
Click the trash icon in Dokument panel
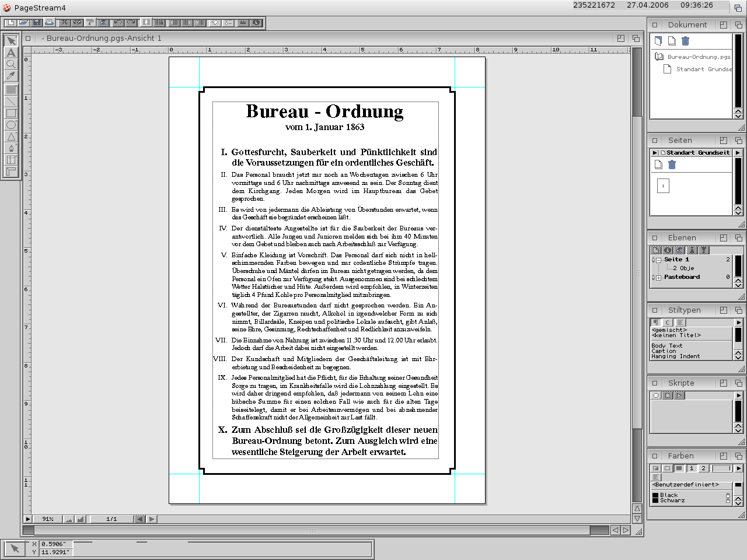(x=686, y=41)
